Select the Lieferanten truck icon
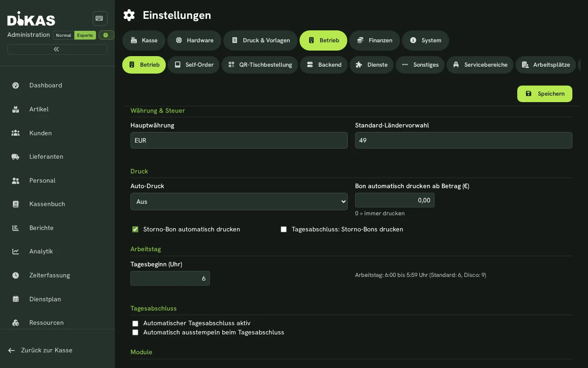The height and width of the screenshot is (368, 588). (16, 156)
